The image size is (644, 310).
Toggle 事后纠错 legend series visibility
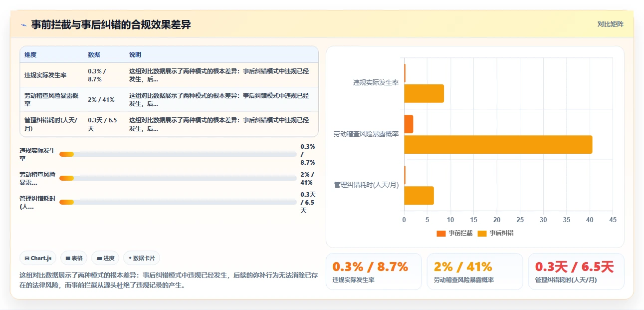(495, 233)
